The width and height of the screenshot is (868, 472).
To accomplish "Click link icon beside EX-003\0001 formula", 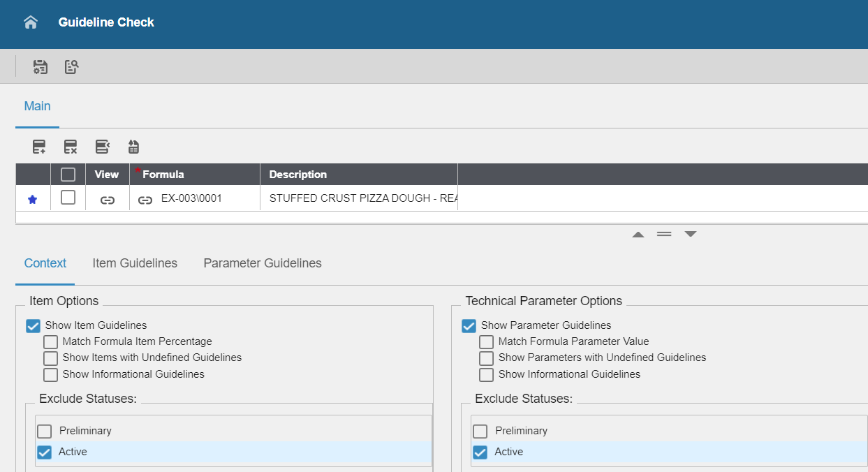I will tap(145, 200).
